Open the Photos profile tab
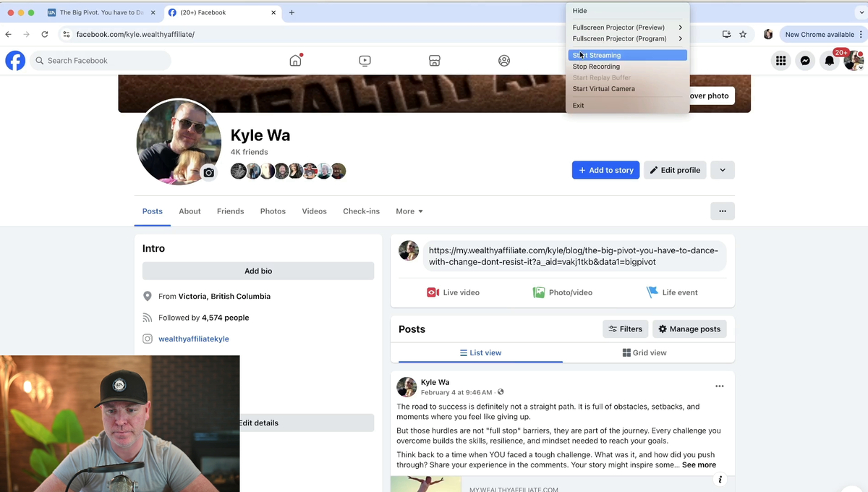868x492 pixels. tap(273, 211)
